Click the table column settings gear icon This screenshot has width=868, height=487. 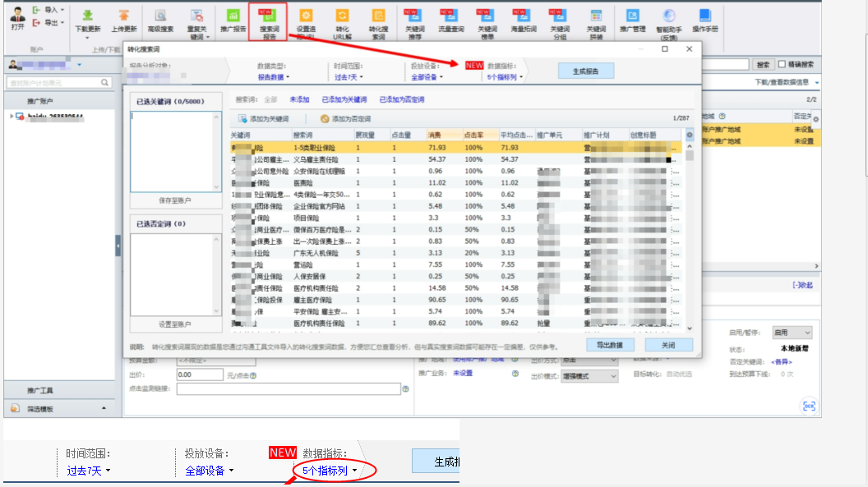point(690,135)
